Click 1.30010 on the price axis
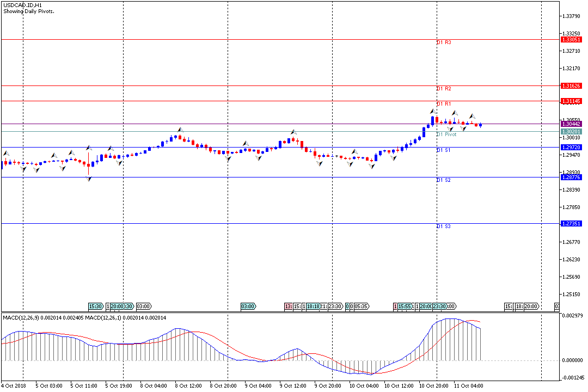Screen dimensions: 588x392 click(571, 138)
